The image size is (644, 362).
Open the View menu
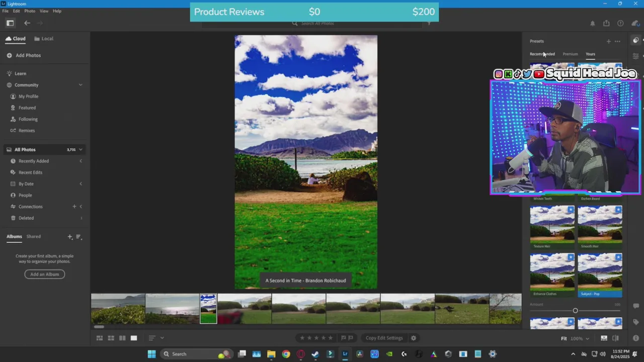point(44,11)
